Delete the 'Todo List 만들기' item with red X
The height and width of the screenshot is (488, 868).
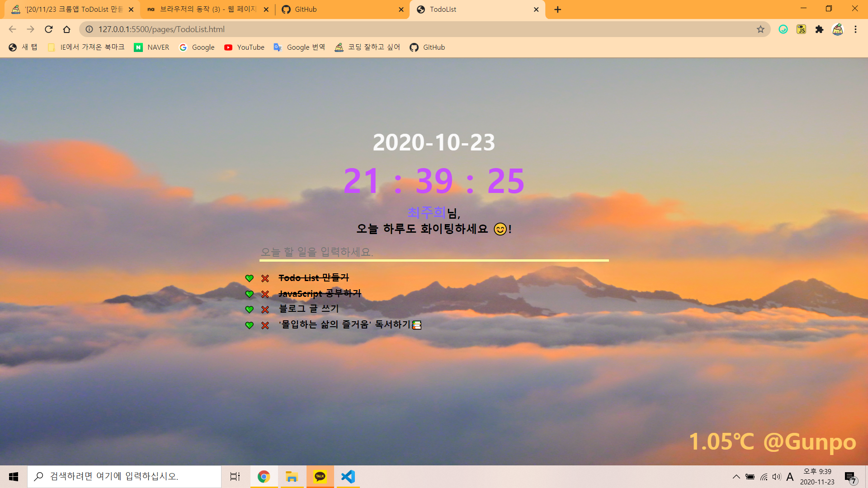coord(265,278)
